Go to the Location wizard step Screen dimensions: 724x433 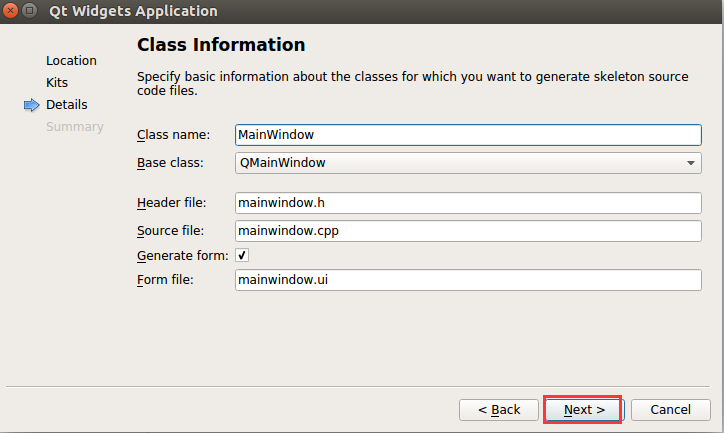pyautogui.click(x=71, y=60)
